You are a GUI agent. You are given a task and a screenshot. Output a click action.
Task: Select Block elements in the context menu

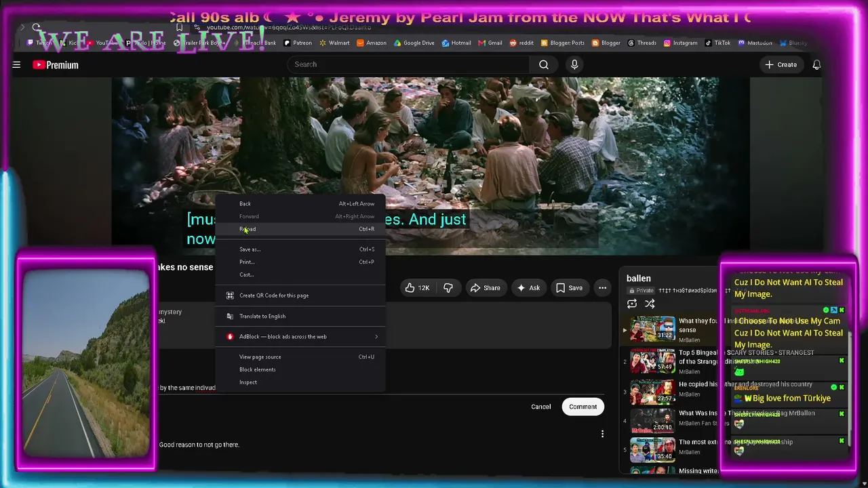click(300, 369)
